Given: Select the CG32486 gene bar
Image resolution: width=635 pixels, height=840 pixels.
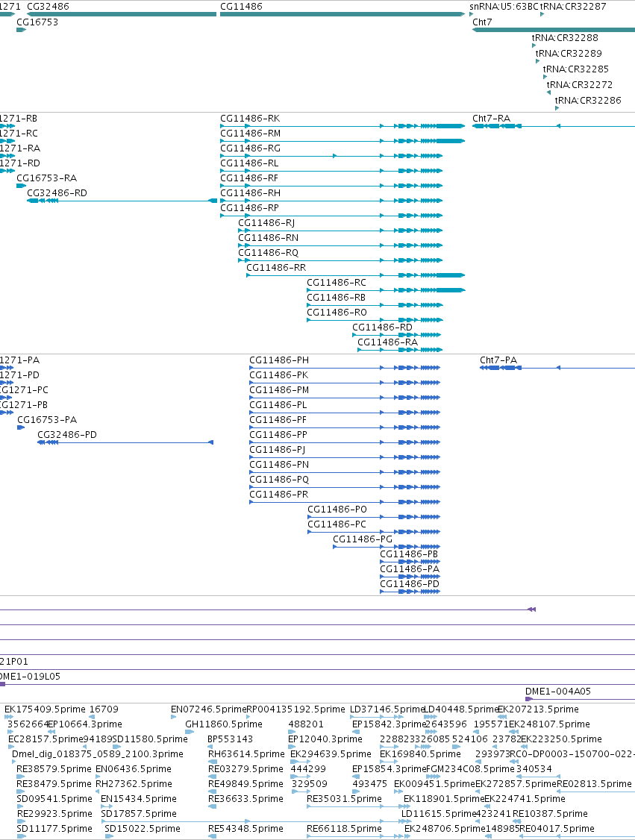Looking at the screenshot, I should pos(122,14).
